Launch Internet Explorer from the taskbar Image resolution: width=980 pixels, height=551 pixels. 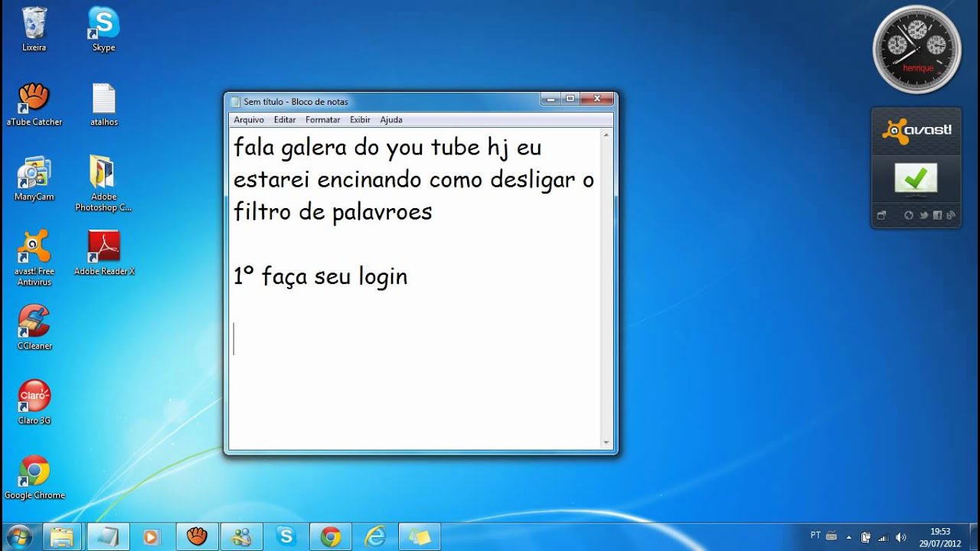(x=375, y=536)
